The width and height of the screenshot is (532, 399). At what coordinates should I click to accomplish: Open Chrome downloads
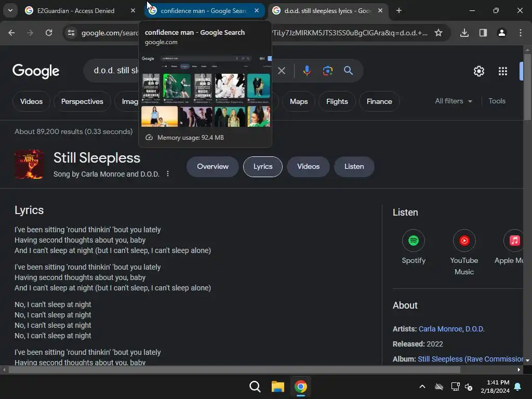(x=464, y=33)
